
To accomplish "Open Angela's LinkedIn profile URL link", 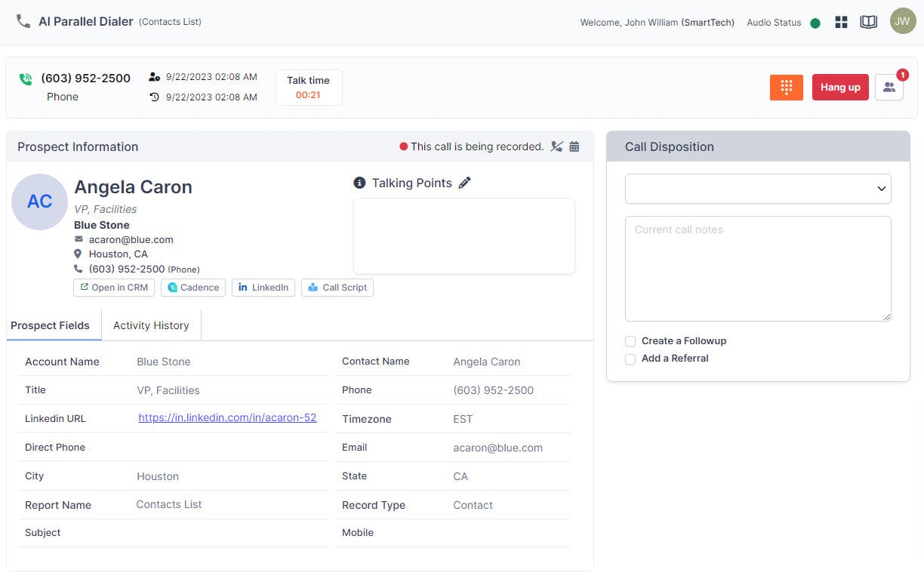I will 228,417.
